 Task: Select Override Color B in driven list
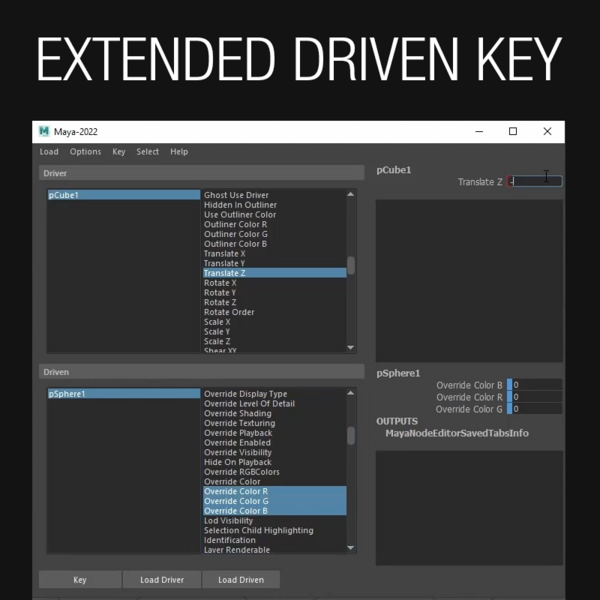coord(275,511)
